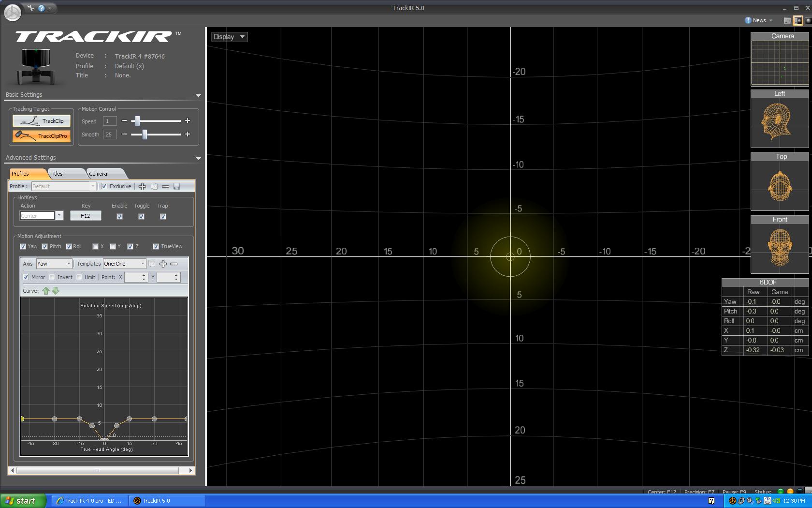Uncheck the Pitch motion checkbox
This screenshot has height=508, width=812.
coord(44,246)
